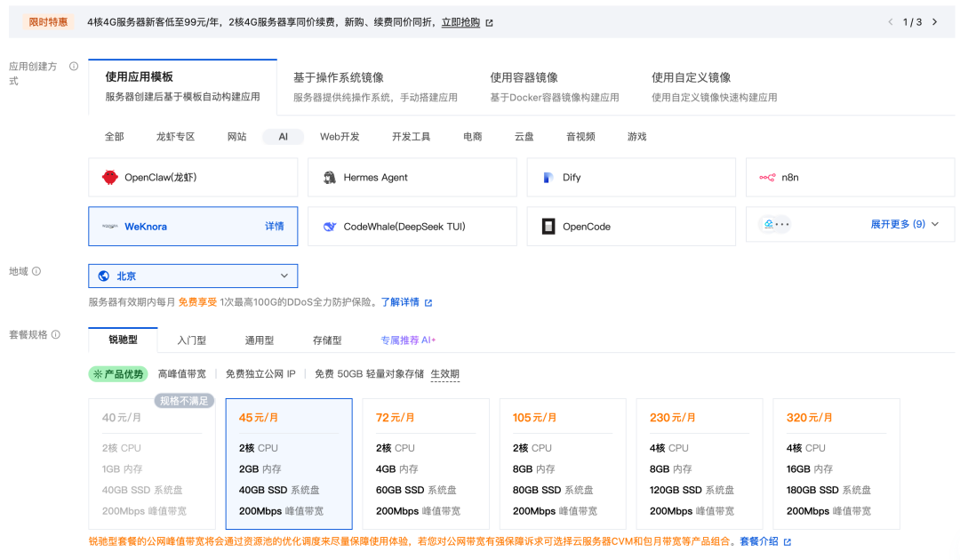The height and width of the screenshot is (560, 960).
Task: Click the 生效期 dotted-underline text
Action: [x=445, y=374]
